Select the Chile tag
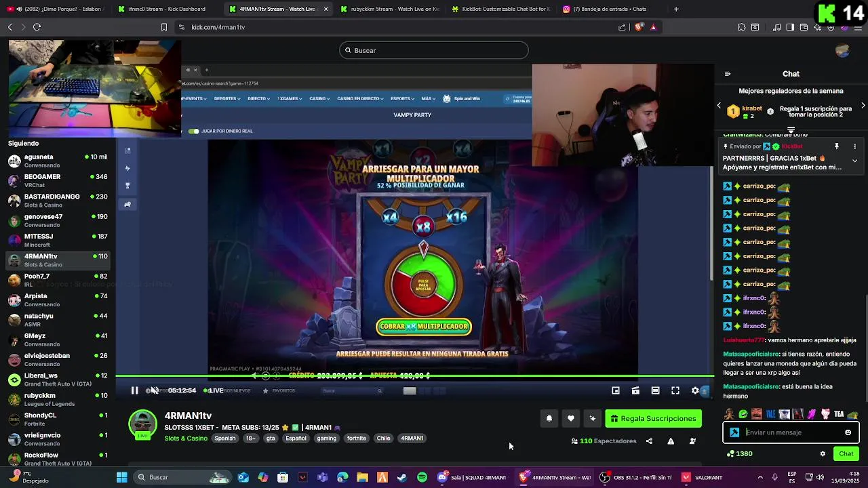This screenshot has height=488, width=868. click(x=384, y=439)
